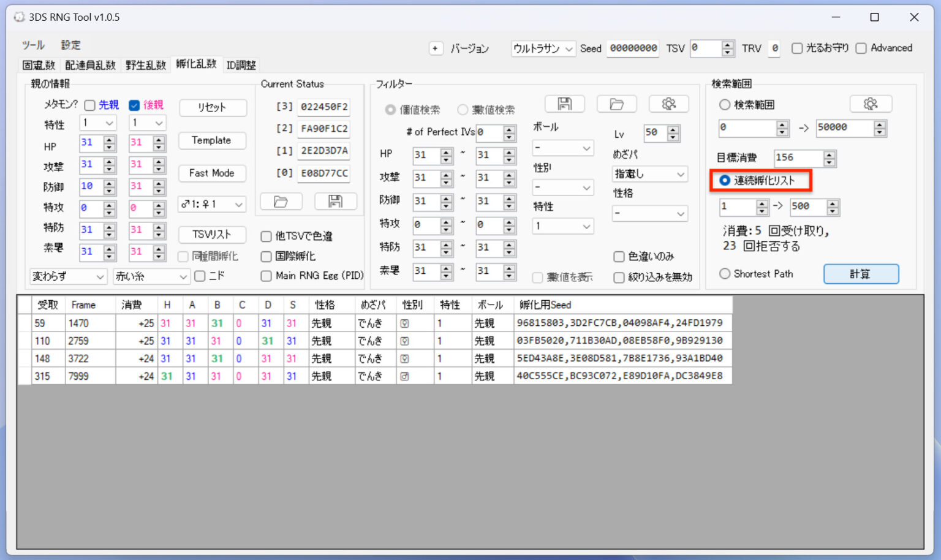Click the Current Status [0] field E08D77CC
The height and width of the screenshot is (560, 941).
click(x=323, y=174)
